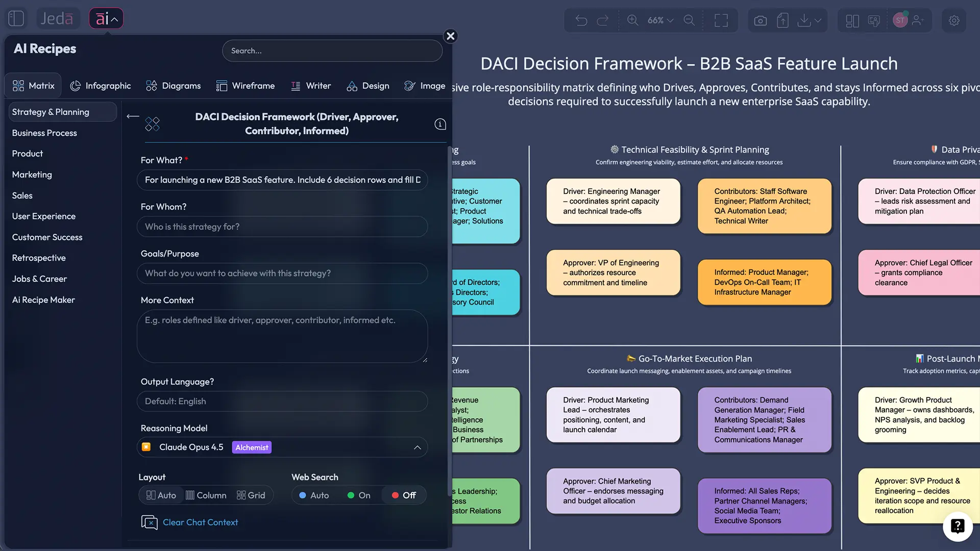This screenshot has width=980, height=551.
Task: Open the Wireframe recipes tab icon
Action: pos(222,86)
